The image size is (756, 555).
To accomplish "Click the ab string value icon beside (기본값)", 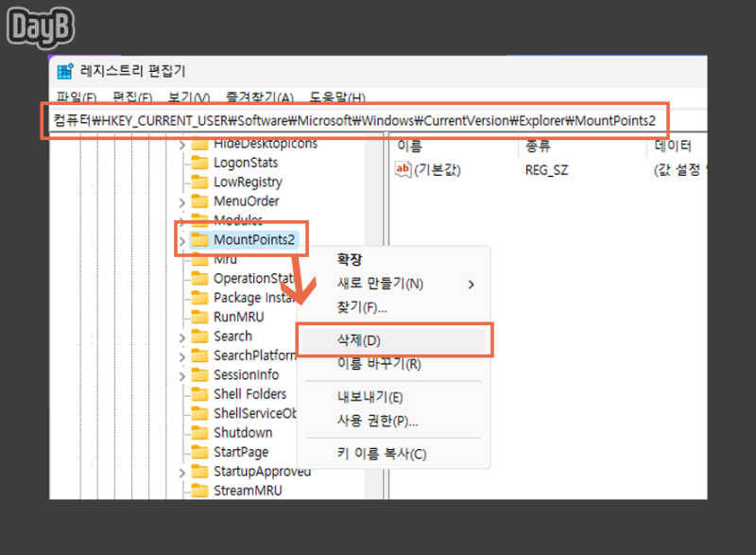I will 401,170.
